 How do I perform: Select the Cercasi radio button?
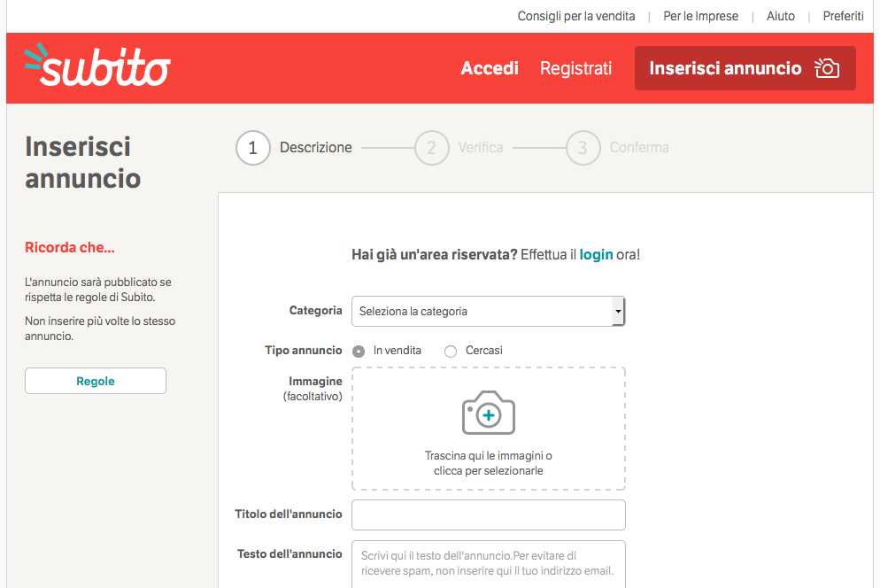[451, 352]
